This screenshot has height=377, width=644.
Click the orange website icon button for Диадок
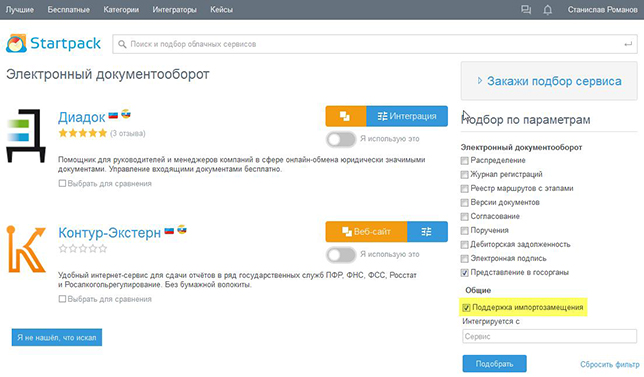pyautogui.click(x=346, y=116)
